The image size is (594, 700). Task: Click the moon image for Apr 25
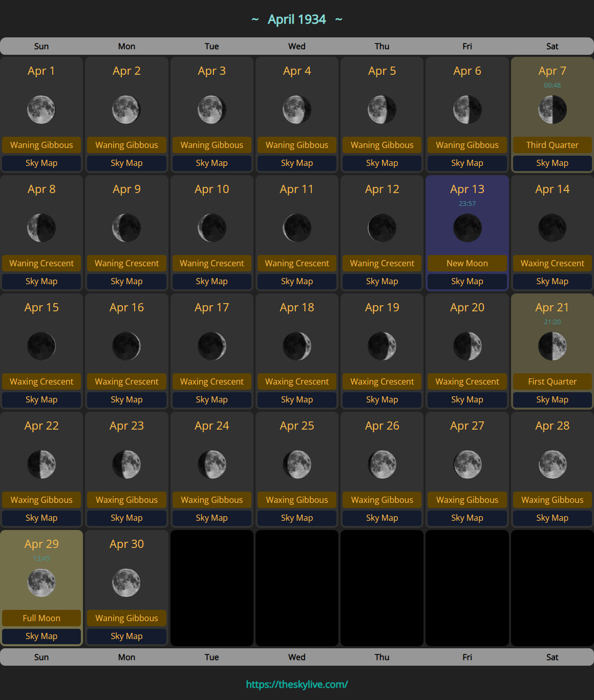click(x=297, y=464)
